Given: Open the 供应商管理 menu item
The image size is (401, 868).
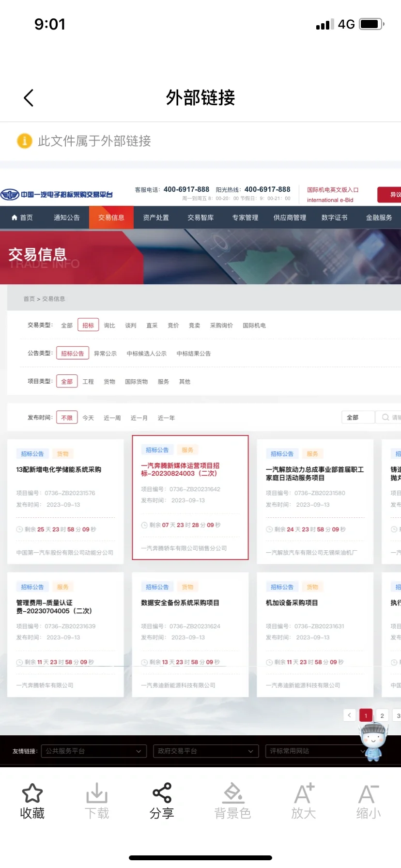Looking at the screenshot, I should [290, 217].
